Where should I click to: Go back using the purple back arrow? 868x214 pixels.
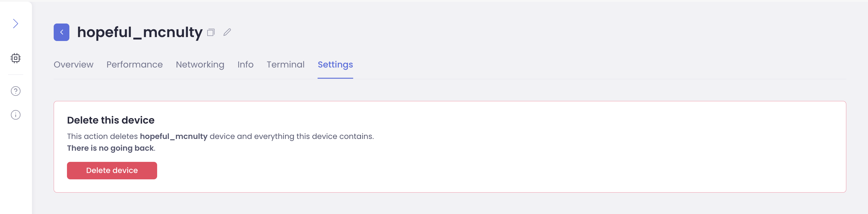[61, 32]
